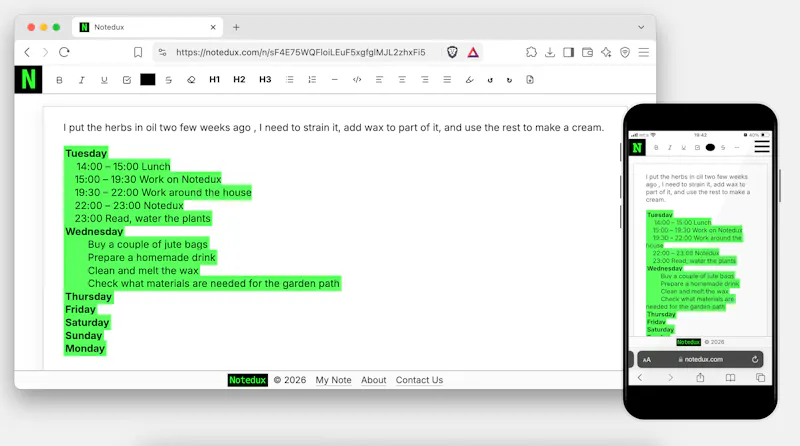Open the phone's hamburger menu
Viewport: 800px width, 446px height.
[762, 147]
